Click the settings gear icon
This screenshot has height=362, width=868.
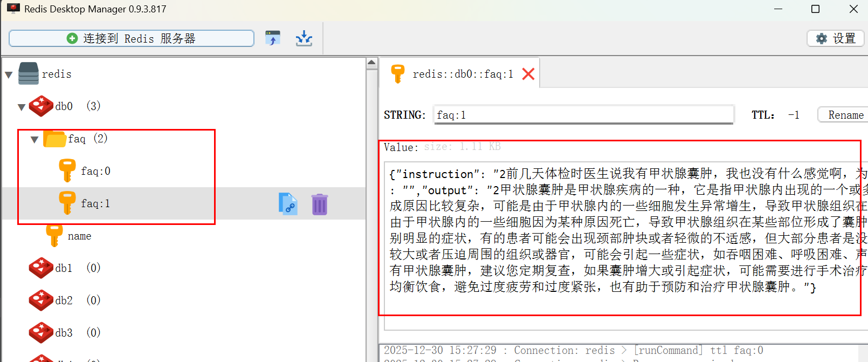coord(822,38)
